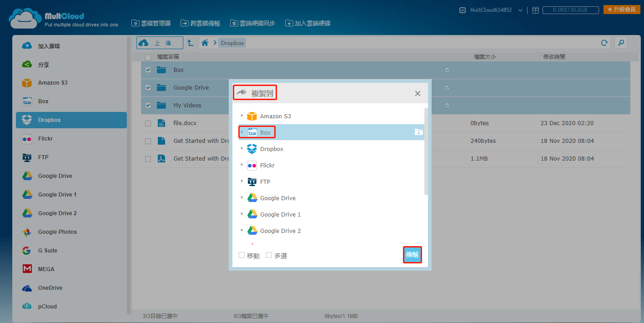644x323 pixels.
Task: Open Google Drive 2 in the sidebar
Action: pyautogui.click(x=71, y=213)
